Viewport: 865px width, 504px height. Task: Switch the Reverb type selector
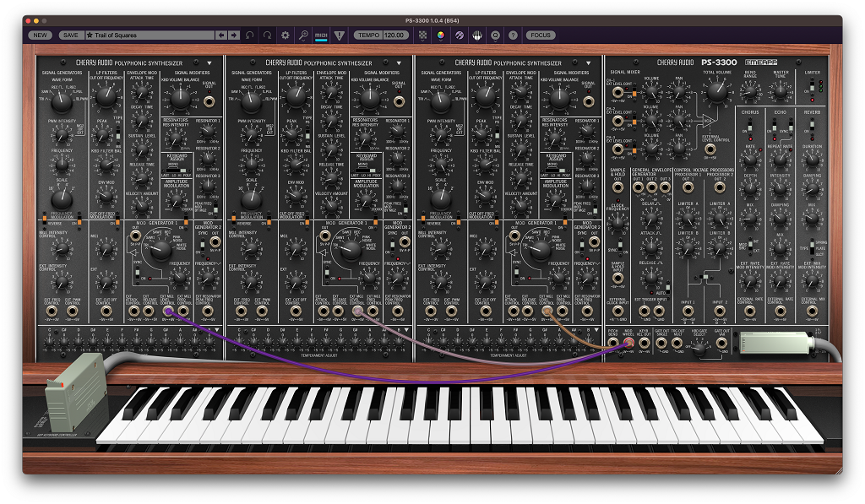[x=812, y=247]
